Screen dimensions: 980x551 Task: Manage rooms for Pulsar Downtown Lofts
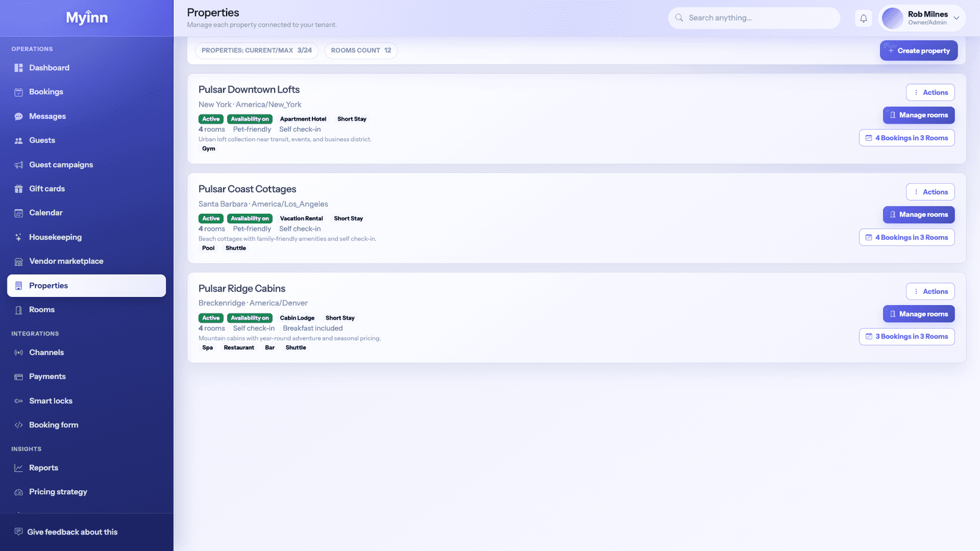[919, 115]
